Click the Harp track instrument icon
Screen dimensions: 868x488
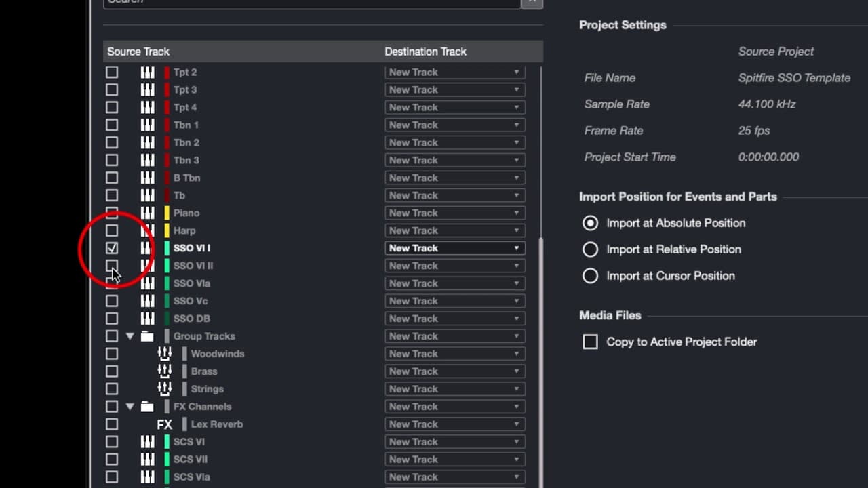point(147,230)
